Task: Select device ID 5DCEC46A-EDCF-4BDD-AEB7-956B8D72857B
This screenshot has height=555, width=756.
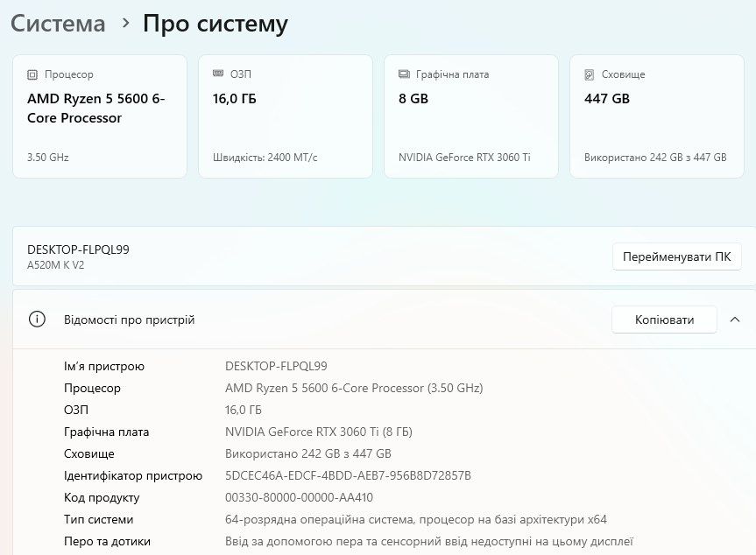Action: pyautogui.click(x=348, y=475)
